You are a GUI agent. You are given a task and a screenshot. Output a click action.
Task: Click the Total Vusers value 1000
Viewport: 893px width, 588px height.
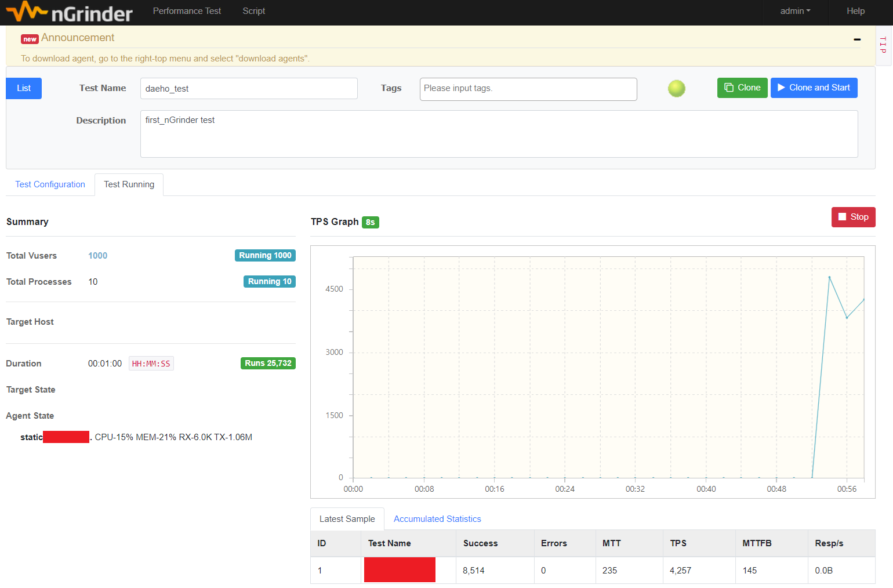click(97, 256)
